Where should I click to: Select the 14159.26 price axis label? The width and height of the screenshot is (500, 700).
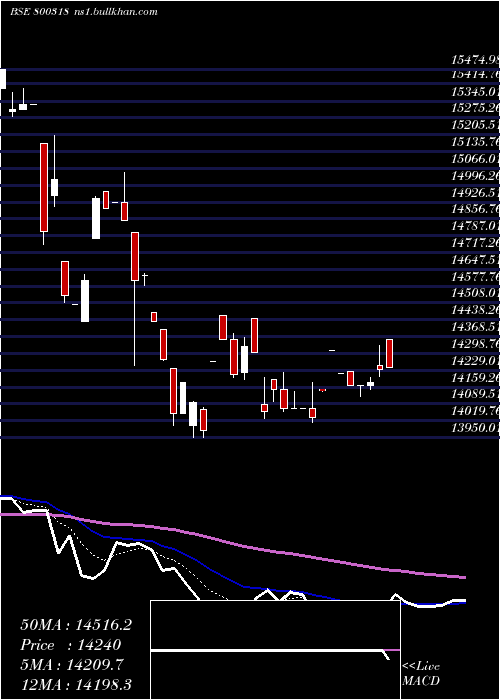tap(475, 378)
